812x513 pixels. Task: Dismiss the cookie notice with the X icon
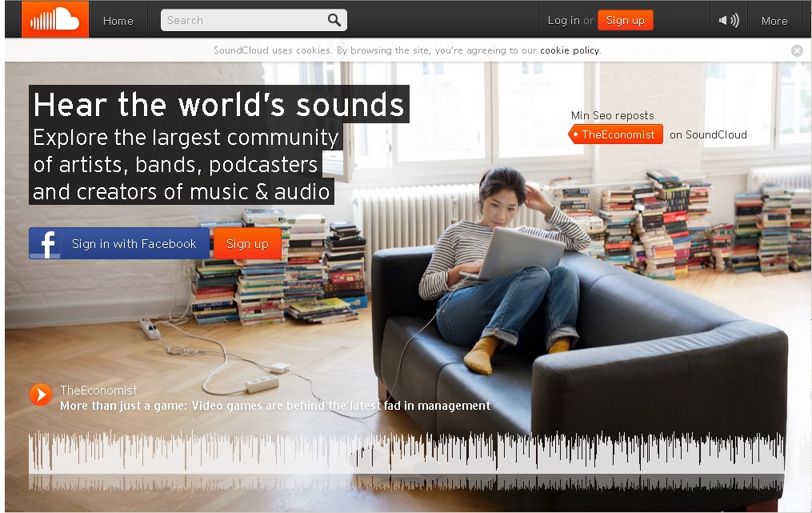tap(797, 50)
